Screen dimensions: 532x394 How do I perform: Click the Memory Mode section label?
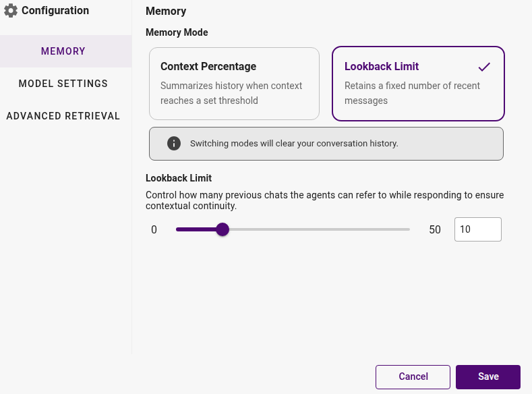(177, 32)
